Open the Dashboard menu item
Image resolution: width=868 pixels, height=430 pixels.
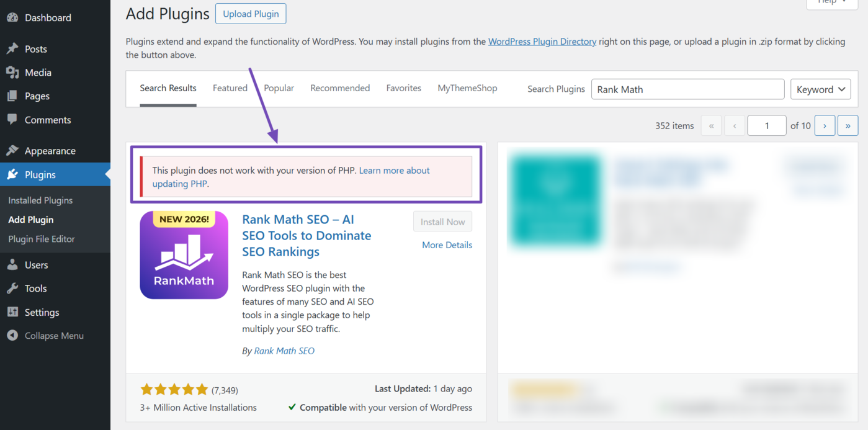[x=55, y=17]
